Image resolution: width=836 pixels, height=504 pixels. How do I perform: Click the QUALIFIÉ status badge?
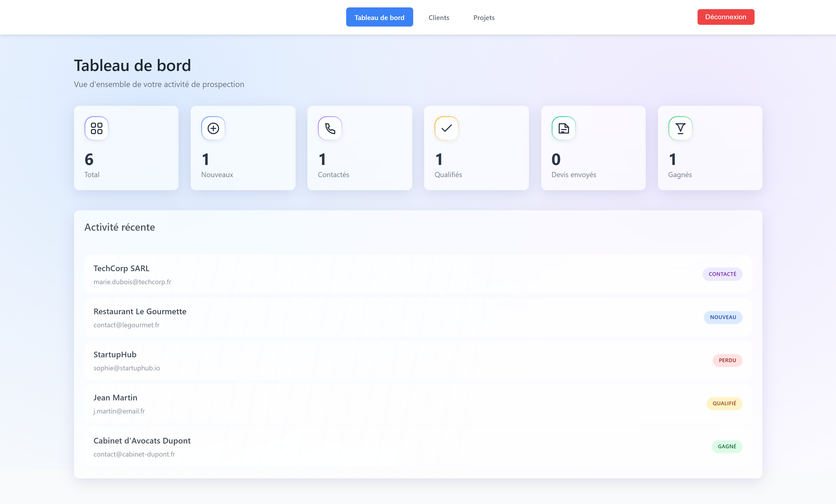[724, 403]
